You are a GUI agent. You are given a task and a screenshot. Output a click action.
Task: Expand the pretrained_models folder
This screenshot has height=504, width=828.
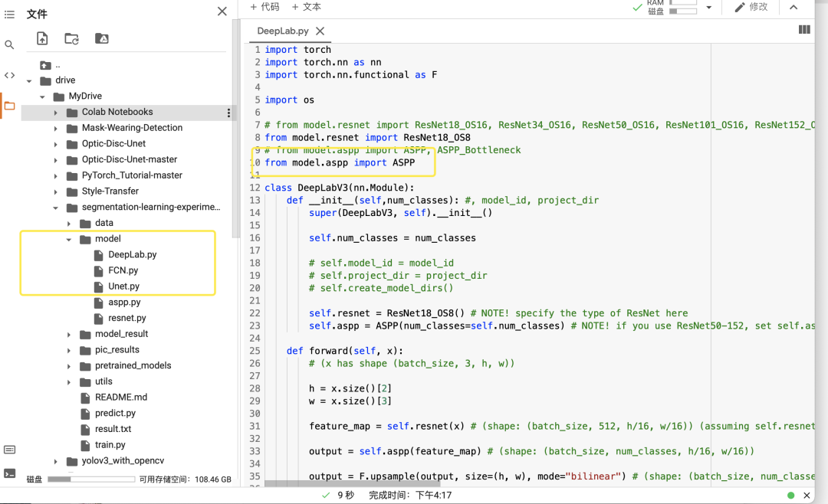(x=69, y=365)
